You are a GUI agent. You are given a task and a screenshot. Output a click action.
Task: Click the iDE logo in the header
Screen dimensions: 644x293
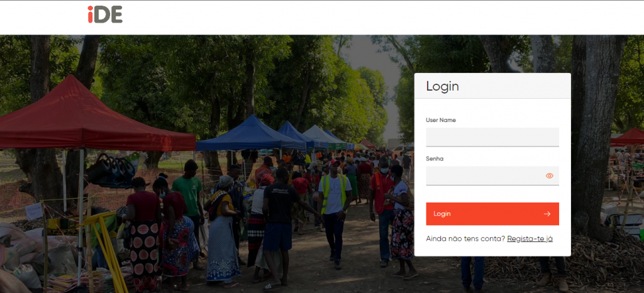[105, 14]
